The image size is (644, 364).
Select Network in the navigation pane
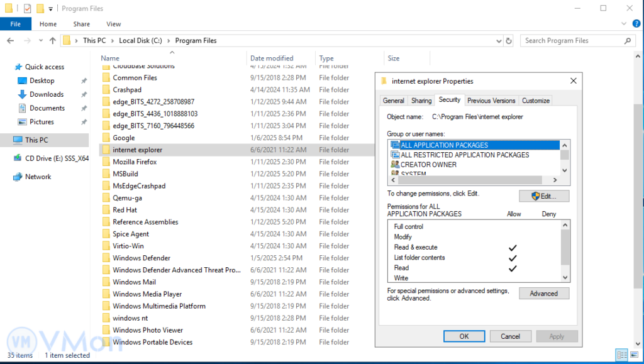(38, 177)
